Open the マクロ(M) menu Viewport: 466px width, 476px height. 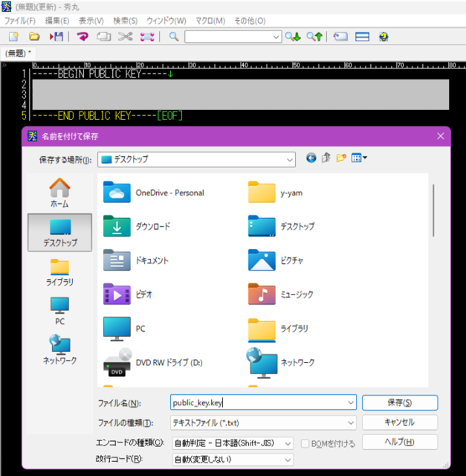(210, 20)
